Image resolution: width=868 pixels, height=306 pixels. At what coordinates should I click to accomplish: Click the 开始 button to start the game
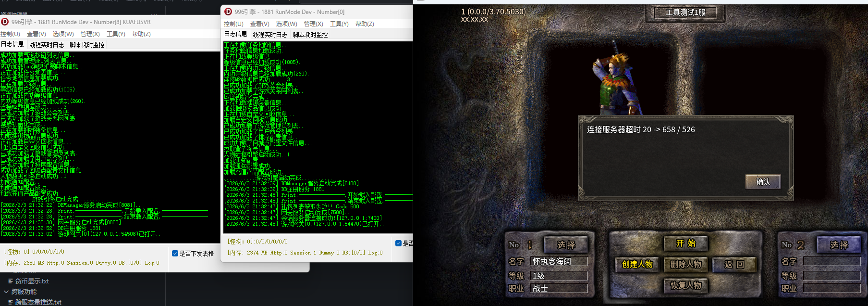click(x=685, y=243)
